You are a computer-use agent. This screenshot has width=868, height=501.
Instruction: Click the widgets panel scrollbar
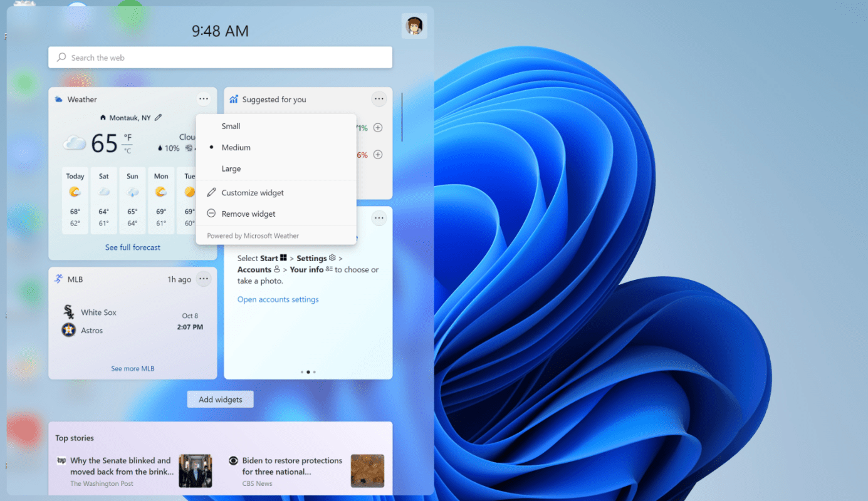click(x=402, y=117)
